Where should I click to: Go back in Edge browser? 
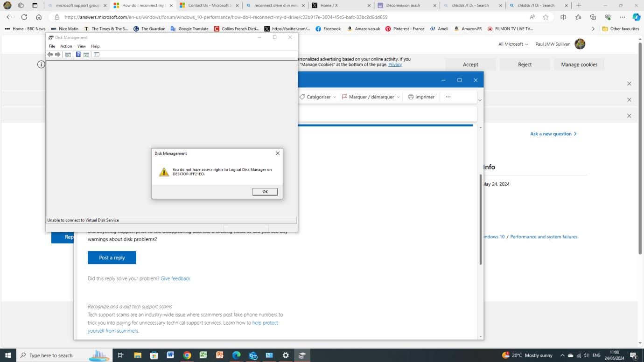click(x=9, y=17)
